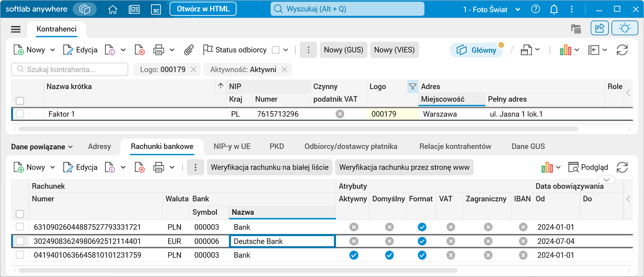
Task: Open the Dane GUS tab
Action: 528,147
